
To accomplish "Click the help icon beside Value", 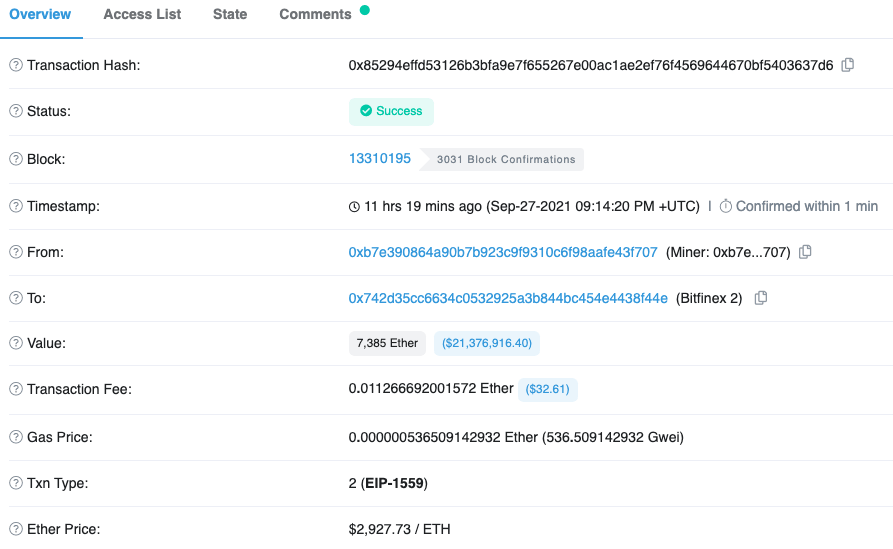I will 16,343.
